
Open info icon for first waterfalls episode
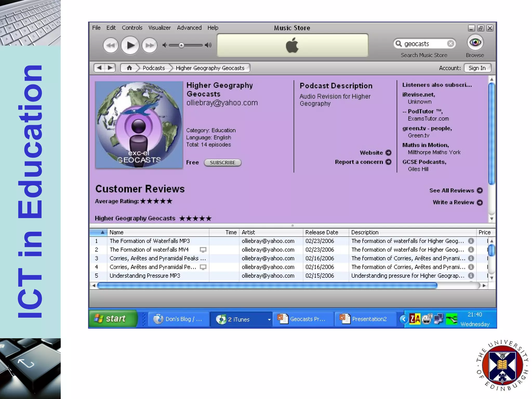point(471,241)
